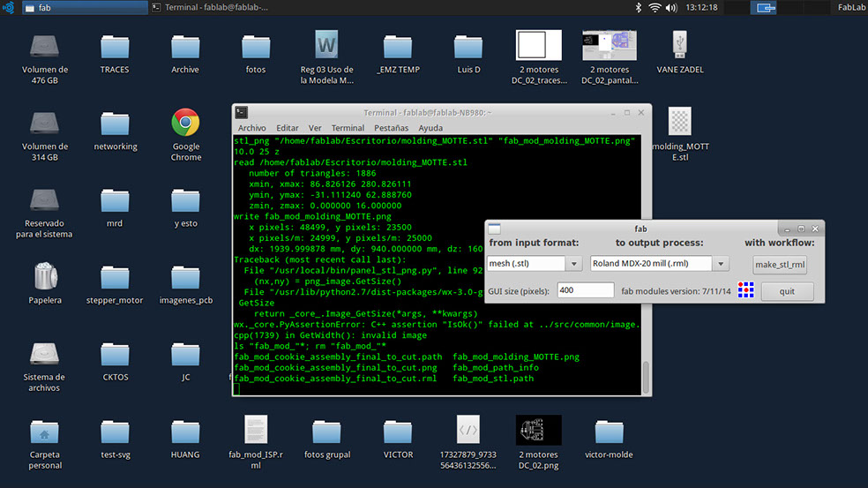The height and width of the screenshot is (488, 868).
Task: Open Sistema de archivos icon
Action: [x=44, y=353]
